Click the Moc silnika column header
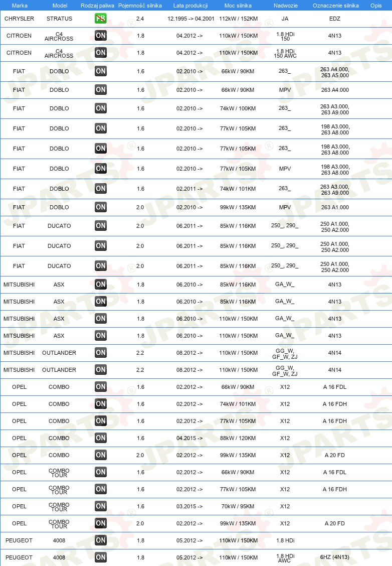This screenshot has width=392, height=566. point(238,6)
